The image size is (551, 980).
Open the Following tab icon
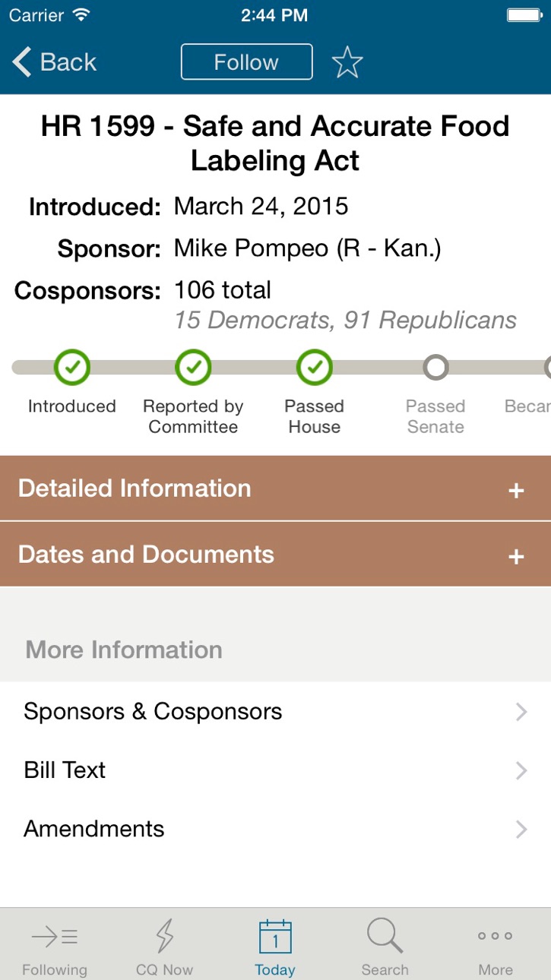click(55, 937)
